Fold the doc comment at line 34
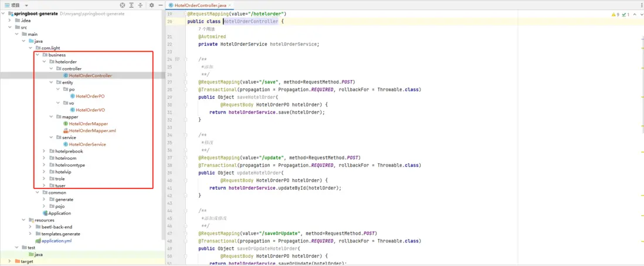 (x=185, y=135)
